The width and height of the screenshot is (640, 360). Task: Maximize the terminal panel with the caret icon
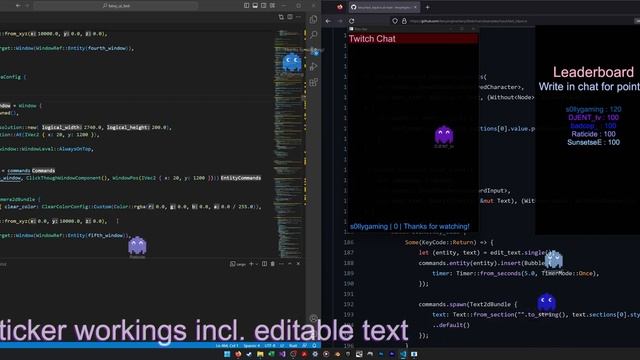point(290,264)
